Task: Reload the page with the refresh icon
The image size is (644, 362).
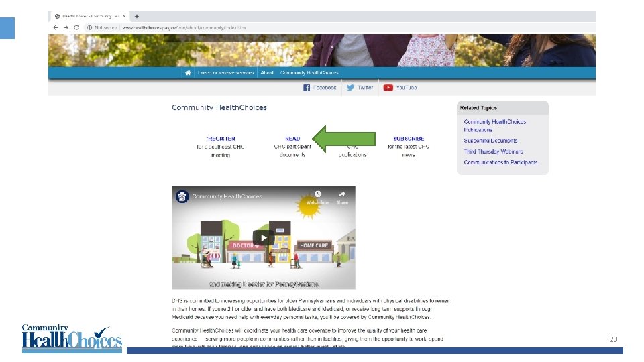Action: [x=76, y=28]
